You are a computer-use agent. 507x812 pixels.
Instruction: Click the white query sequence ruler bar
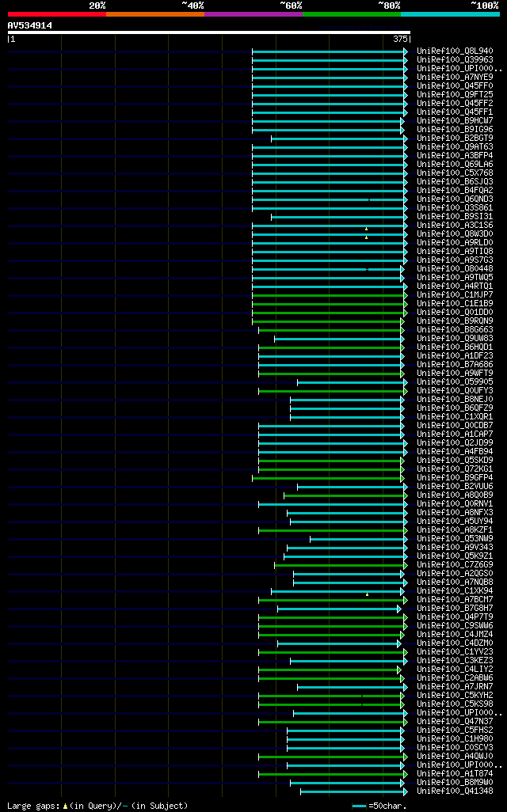tap(209, 32)
